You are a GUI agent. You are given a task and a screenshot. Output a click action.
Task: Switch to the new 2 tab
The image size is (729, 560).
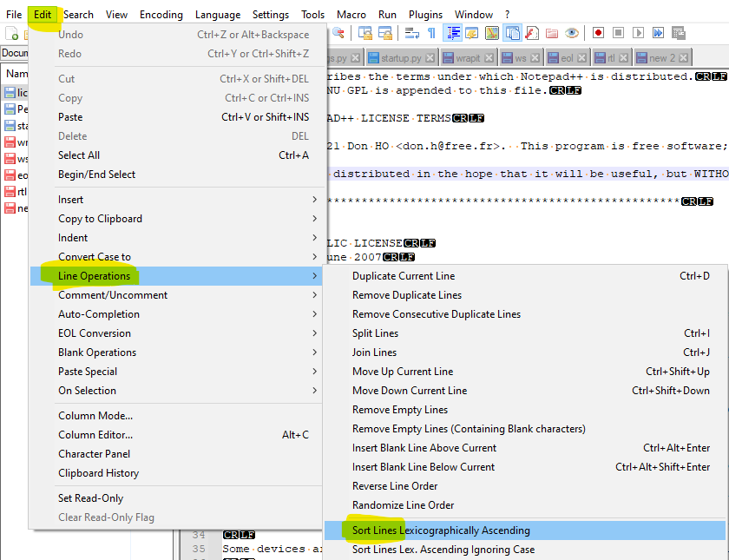tap(661, 58)
